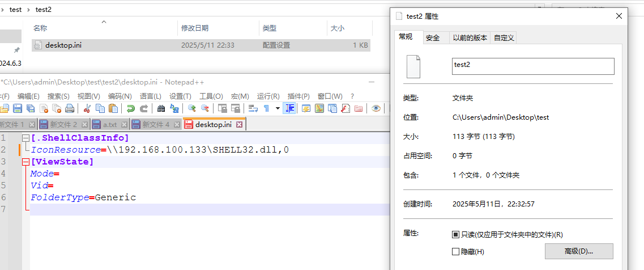Open the 编辑(E) menu in Notepad++
The height and width of the screenshot is (270, 644).
click(28, 96)
